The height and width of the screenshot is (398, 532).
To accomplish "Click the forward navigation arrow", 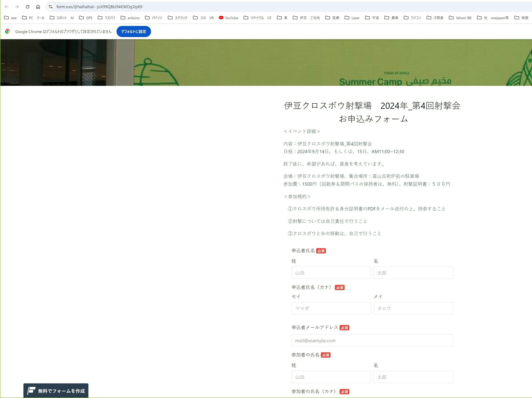I will 17,7.
